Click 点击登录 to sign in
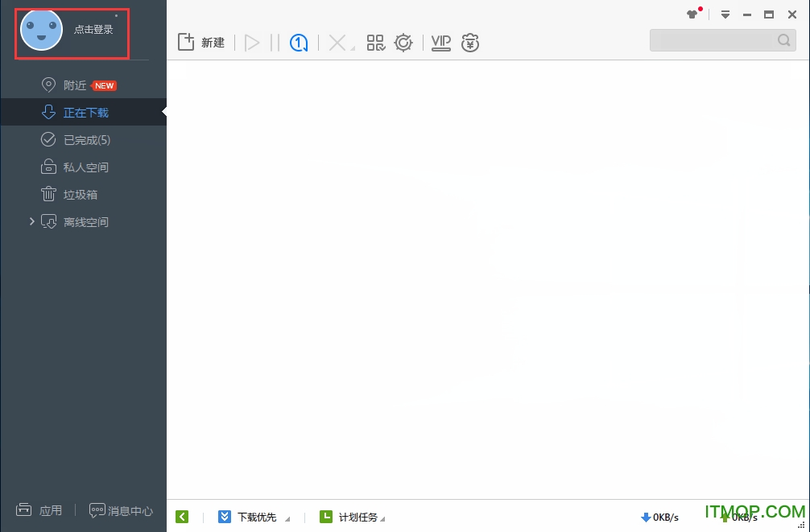810x532 pixels. click(x=93, y=30)
